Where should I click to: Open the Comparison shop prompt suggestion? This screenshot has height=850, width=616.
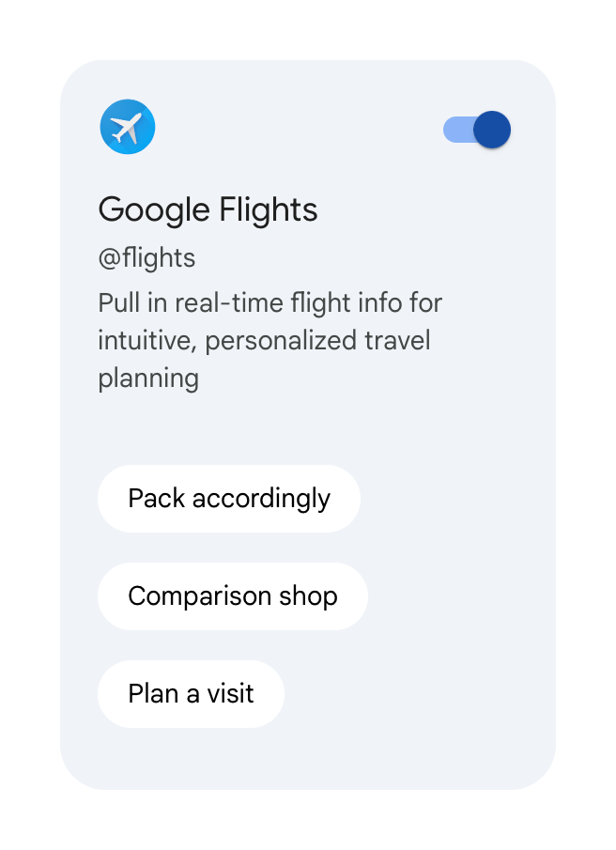coord(233,596)
